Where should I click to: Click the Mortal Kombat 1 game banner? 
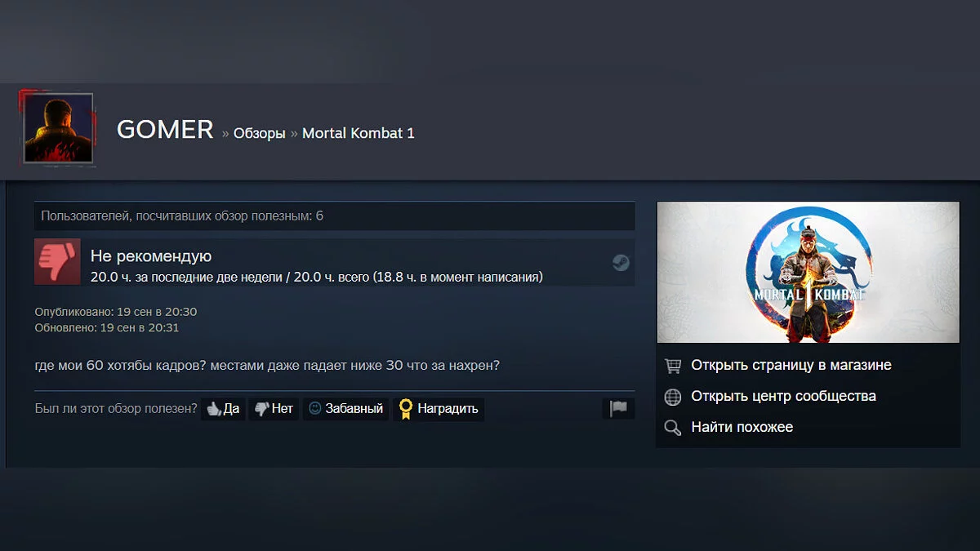(808, 273)
